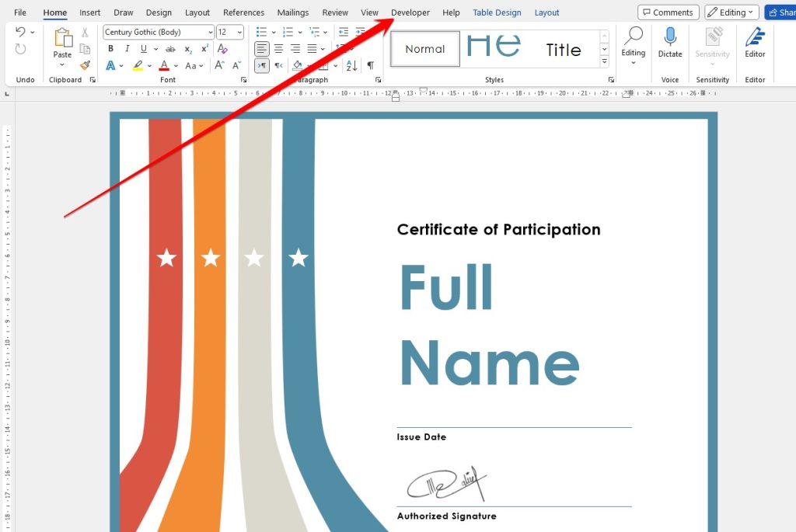Image resolution: width=796 pixels, height=532 pixels.
Task: Switch to the Insert tab
Action: [x=90, y=12]
